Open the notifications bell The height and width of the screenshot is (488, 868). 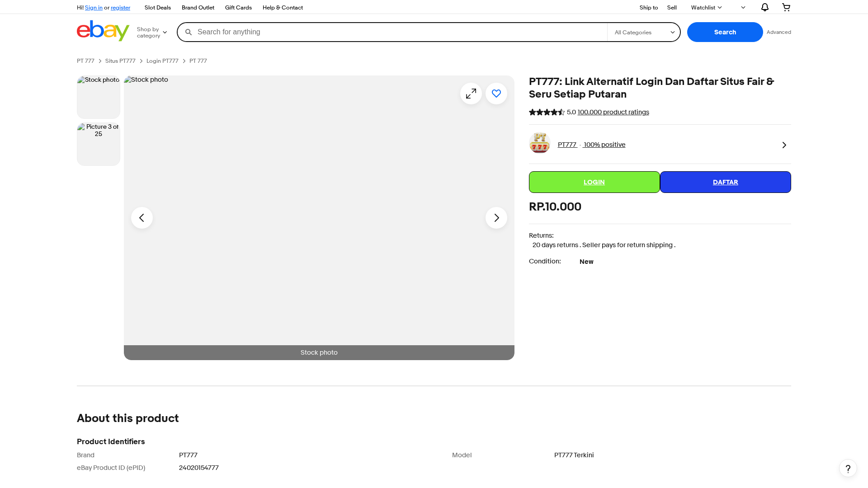click(x=764, y=7)
